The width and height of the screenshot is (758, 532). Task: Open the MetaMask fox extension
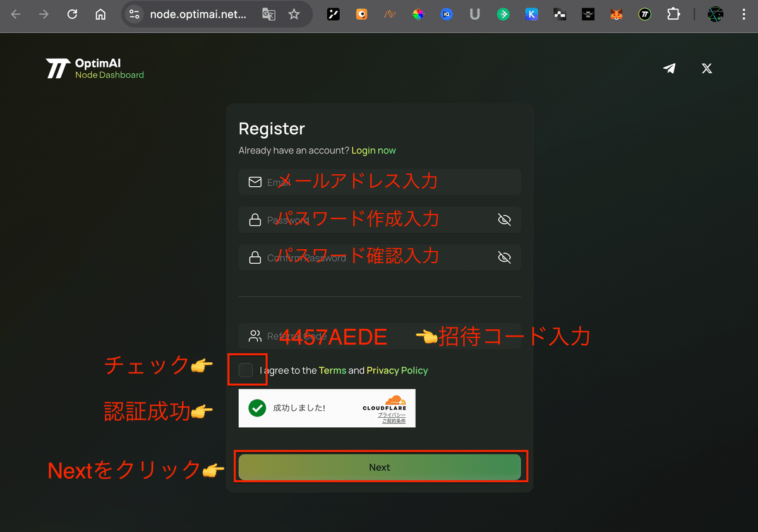click(617, 14)
